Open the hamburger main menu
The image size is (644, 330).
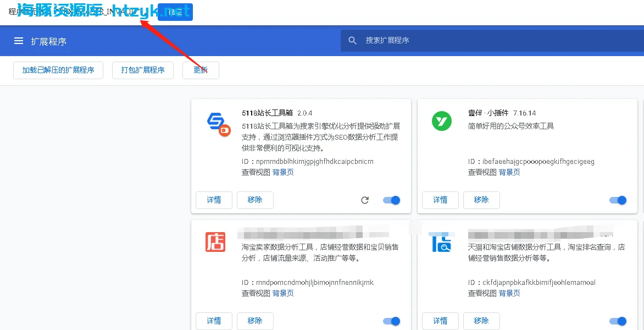[x=19, y=41]
